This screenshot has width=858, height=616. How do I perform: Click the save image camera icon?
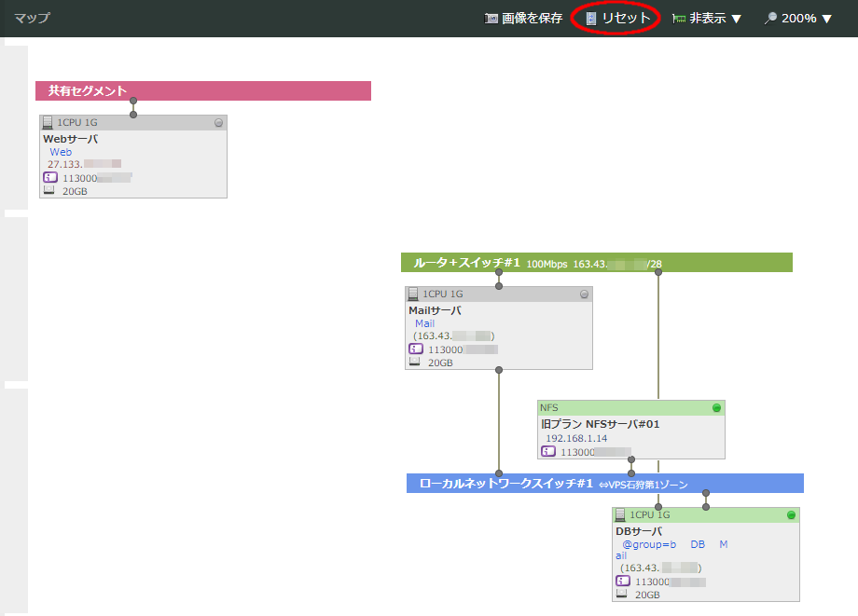[x=491, y=19]
